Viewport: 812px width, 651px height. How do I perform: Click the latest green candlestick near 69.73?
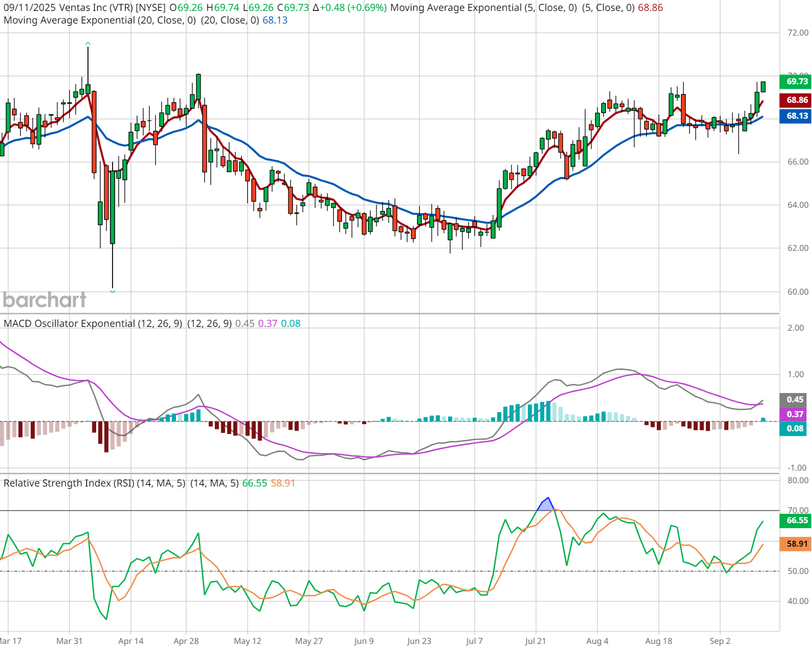tap(763, 86)
